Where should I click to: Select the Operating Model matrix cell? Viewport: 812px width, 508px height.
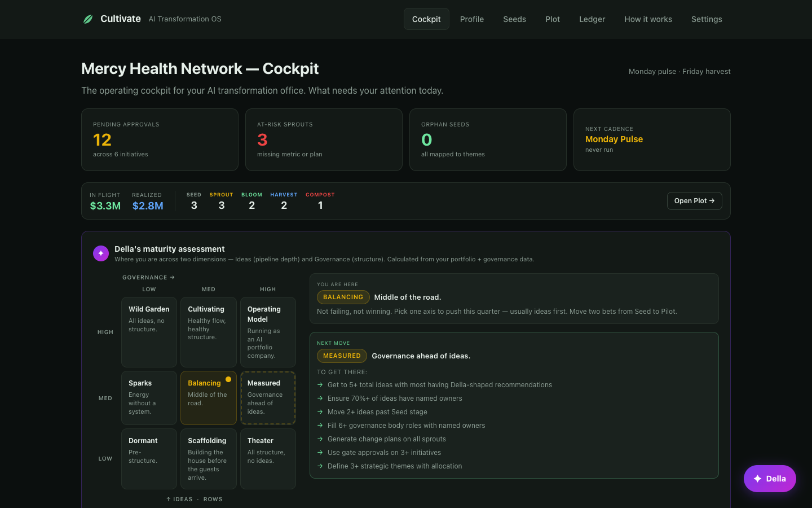268,332
